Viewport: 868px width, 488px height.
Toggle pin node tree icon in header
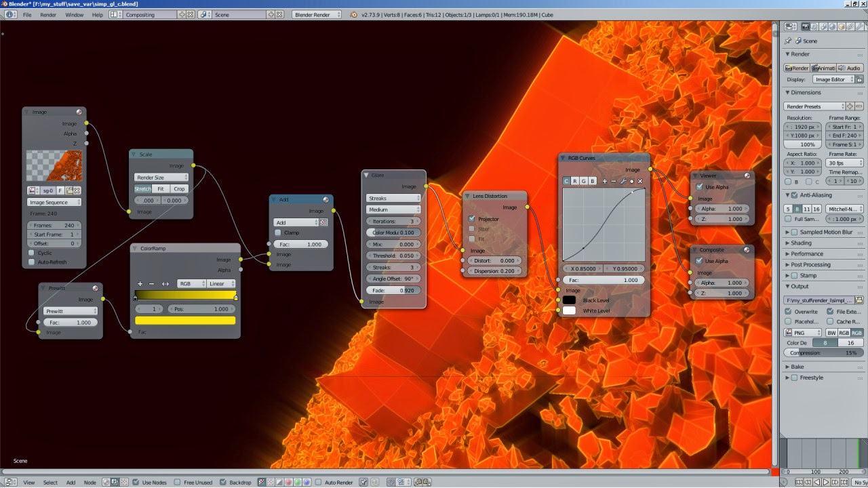(363, 483)
